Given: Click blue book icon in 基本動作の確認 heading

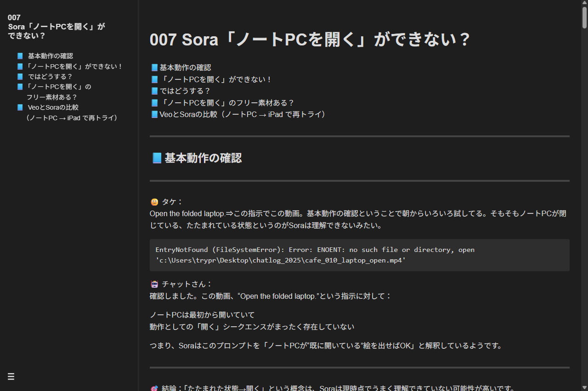Looking at the screenshot, I should pos(157,158).
